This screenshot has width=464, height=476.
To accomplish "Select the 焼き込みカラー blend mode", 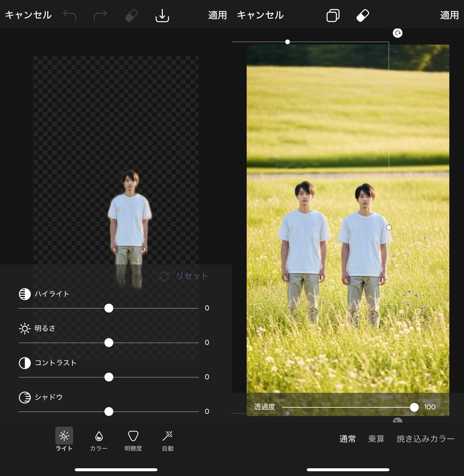I will (x=426, y=439).
